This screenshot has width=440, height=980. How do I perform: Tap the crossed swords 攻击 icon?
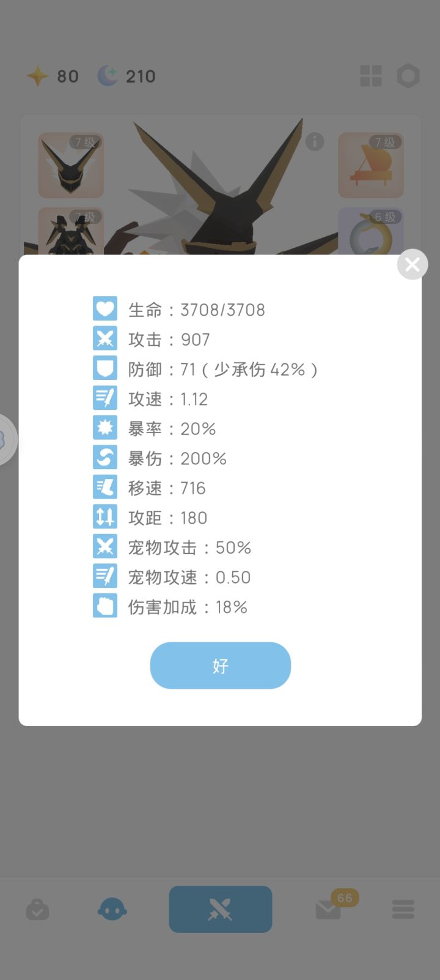(105, 338)
